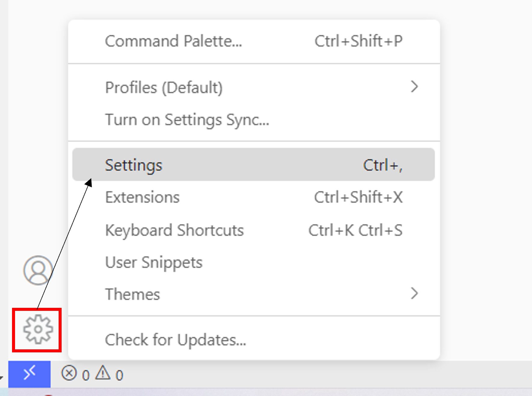Click the Manage gear icon
The width and height of the screenshot is (532, 396).
point(38,329)
